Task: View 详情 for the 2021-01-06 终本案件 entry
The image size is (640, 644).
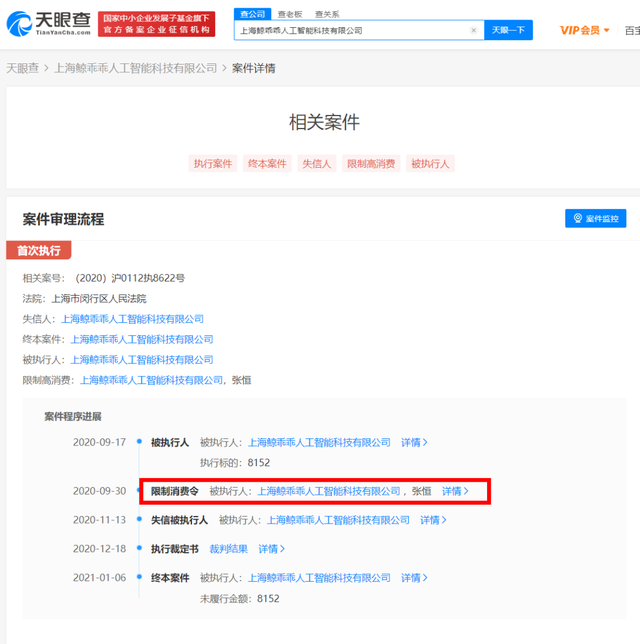Action: point(414,578)
